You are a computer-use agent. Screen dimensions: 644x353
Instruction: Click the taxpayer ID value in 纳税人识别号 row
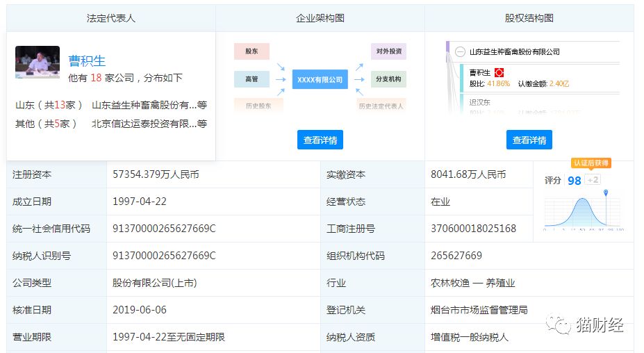coord(164,256)
